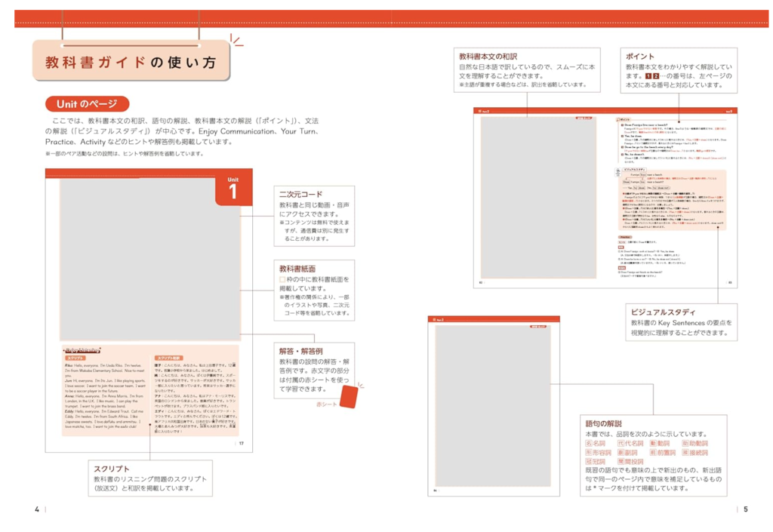773x532 pixels.
Task: Click the 動 verb part-of-speech icon
Action: 653,444
